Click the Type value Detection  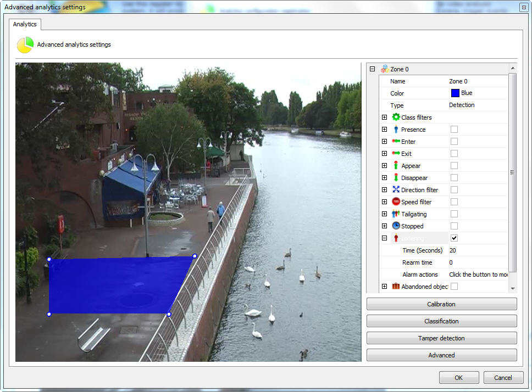pos(478,105)
